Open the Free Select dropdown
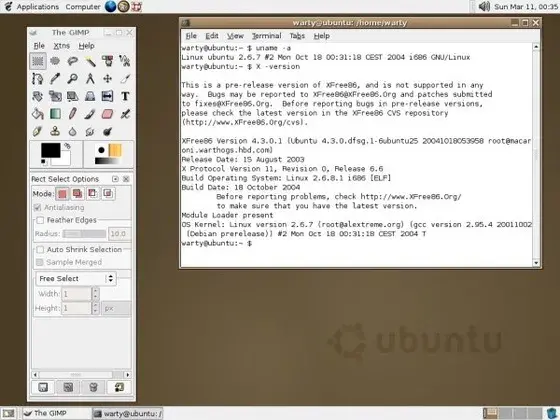The image size is (560, 420). [76, 279]
